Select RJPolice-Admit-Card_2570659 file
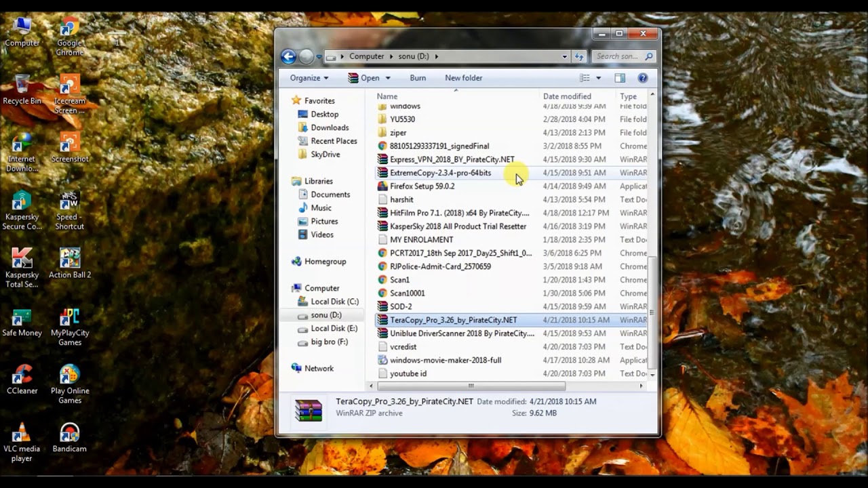The width and height of the screenshot is (868, 488). click(440, 266)
